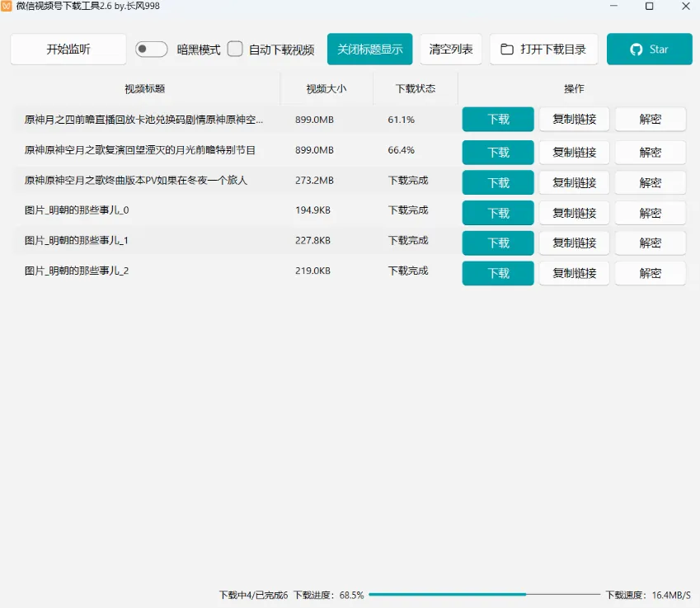The height and width of the screenshot is (608, 700).
Task: Click the 操作 column header
Action: coord(574,89)
